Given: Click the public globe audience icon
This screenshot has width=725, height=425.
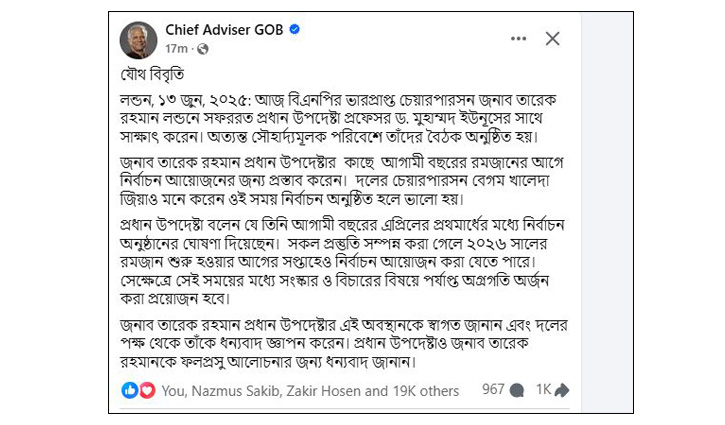Looking at the screenshot, I should [203, 48].
